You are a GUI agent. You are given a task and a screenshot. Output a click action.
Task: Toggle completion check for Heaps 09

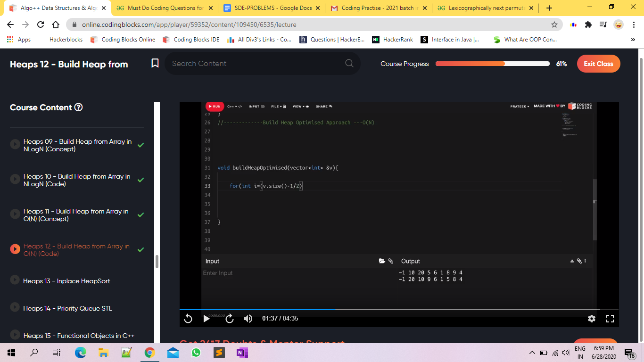[x=140, y=145]
